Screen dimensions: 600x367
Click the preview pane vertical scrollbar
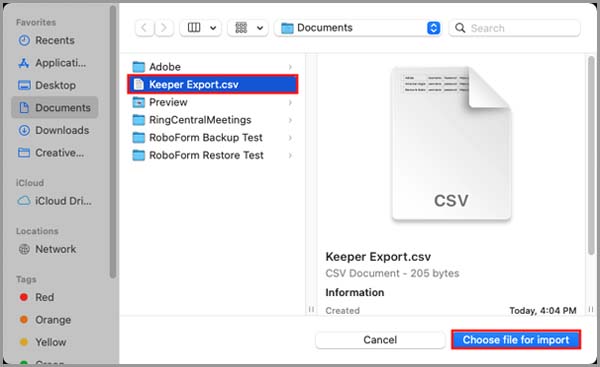591,155
